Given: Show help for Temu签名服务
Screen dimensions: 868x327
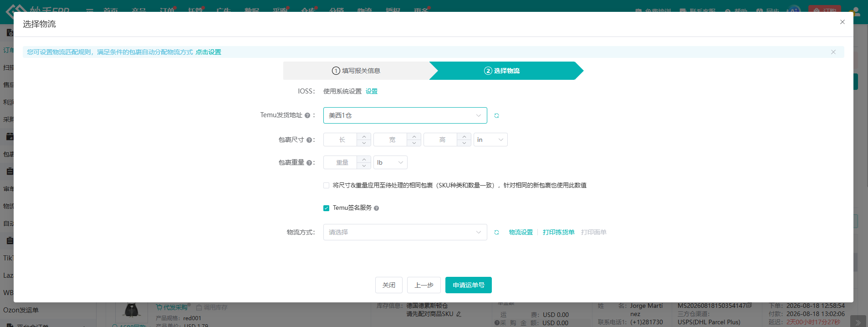Looking at the screenshot, I should click(376, 208).
